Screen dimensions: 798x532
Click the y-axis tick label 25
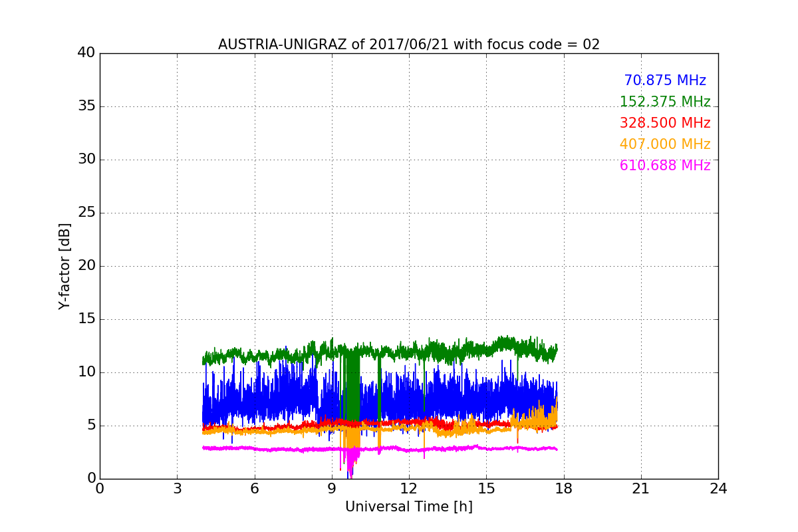pos(86,212)
